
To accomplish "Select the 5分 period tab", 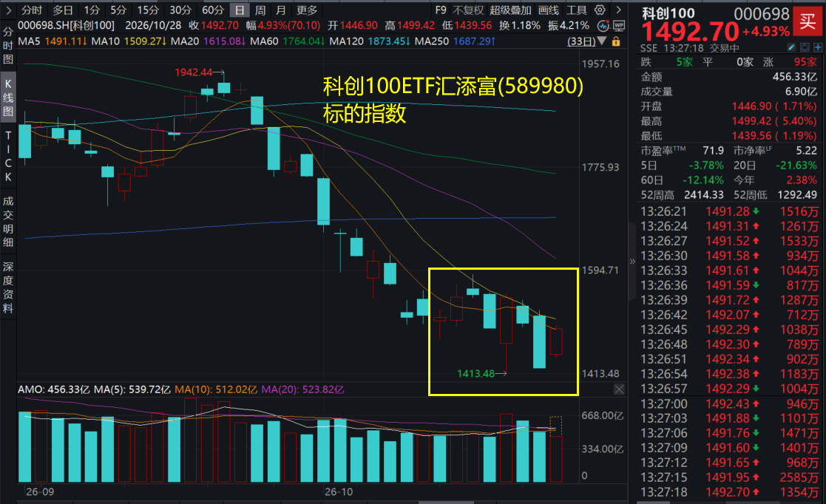I will [118, 10].
